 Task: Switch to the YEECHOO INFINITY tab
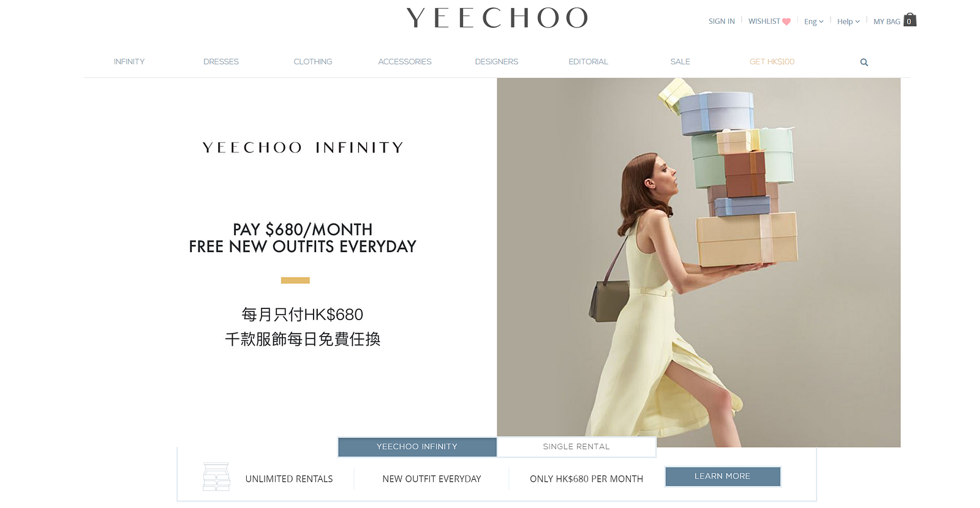click(x=417, y=447)
